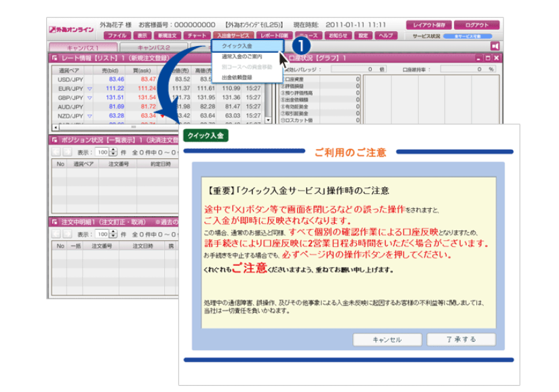Expand the GBP/JPY row triangle marker
This screenshot has height=392, width=559.
(90, 97)
